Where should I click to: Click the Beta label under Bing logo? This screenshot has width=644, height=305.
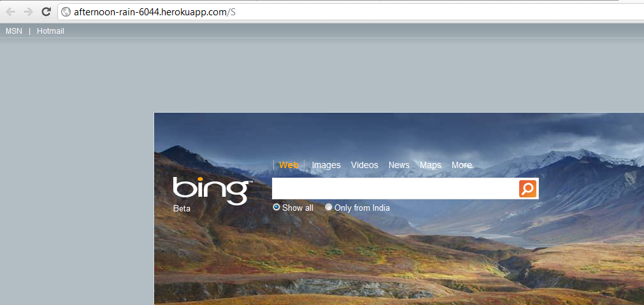tap(182, 208)
